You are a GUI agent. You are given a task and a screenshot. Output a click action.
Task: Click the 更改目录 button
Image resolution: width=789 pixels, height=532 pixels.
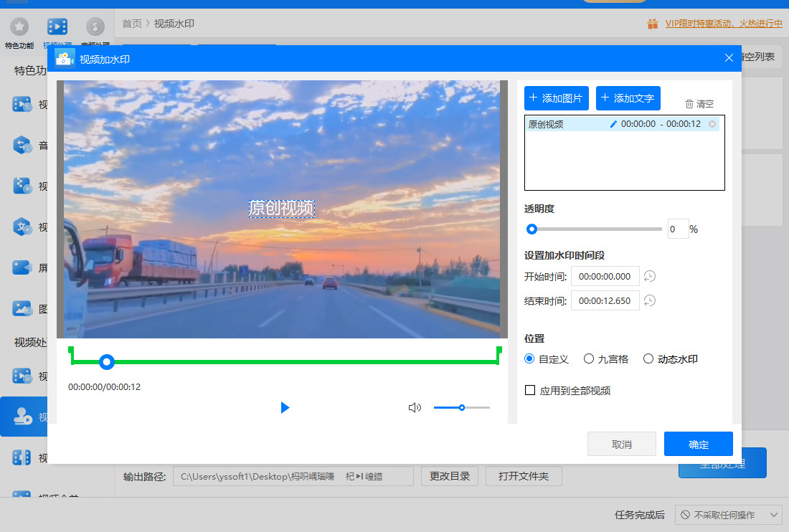(x=449, y=476)
